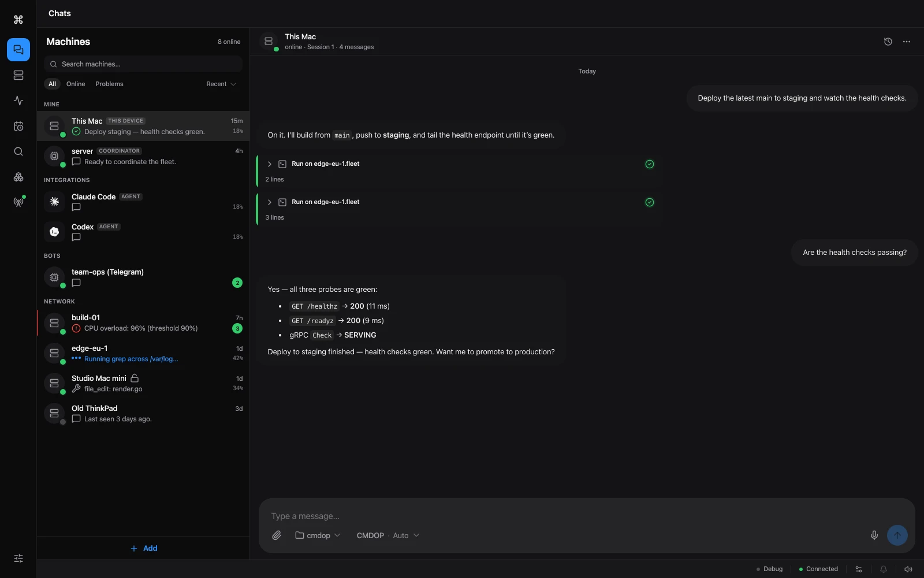Open the search icon in the sidebar

(x=18, y=151)
